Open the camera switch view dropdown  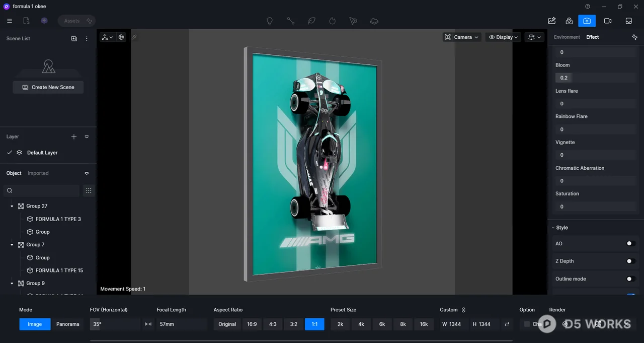click(x=534, y=37)
